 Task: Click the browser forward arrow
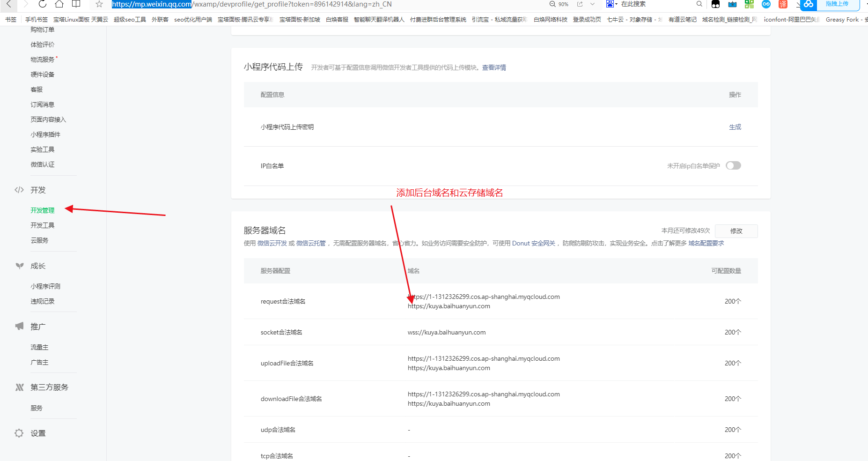click(x=26, y=4)
